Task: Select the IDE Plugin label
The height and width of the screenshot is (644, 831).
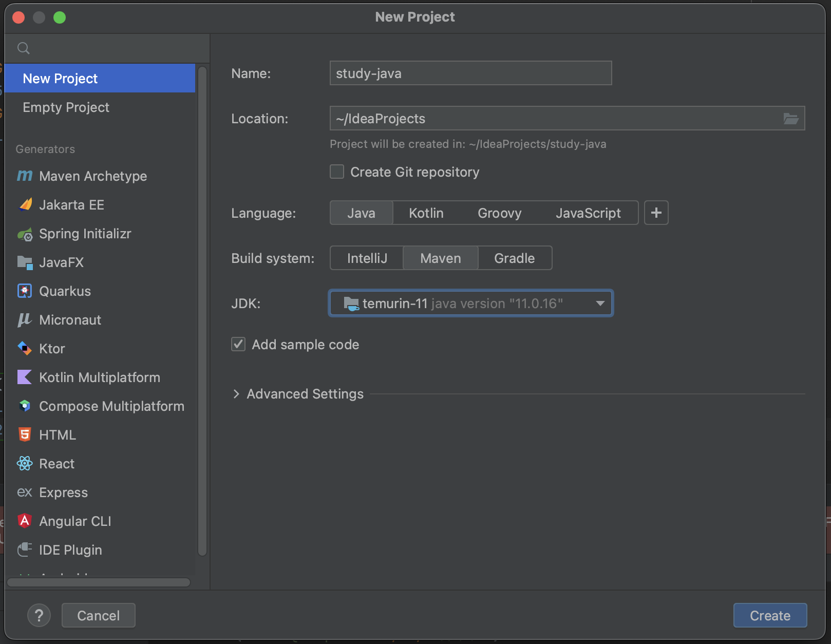Action: [70, 550]
